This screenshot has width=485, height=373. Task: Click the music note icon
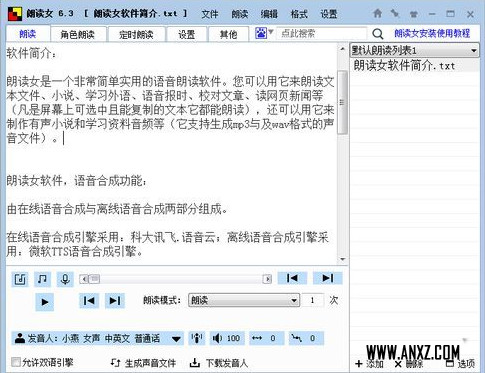[42, 279]
